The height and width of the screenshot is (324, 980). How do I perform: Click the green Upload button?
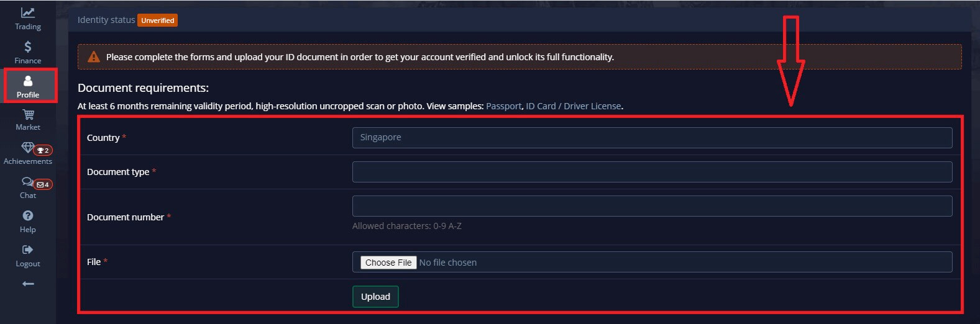[375, 297]
